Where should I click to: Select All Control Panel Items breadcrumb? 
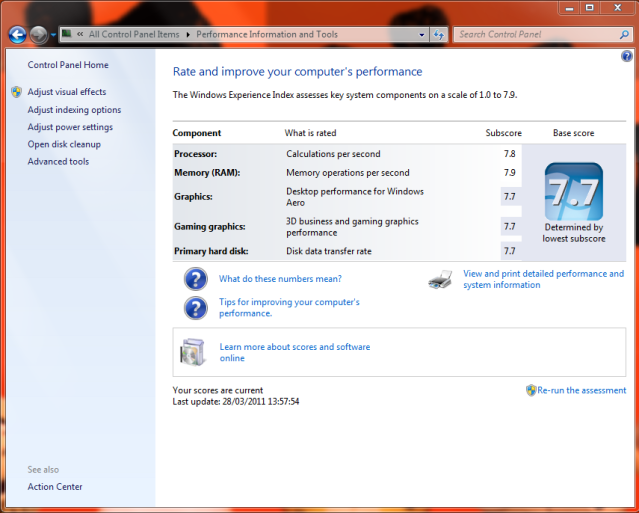[x=134, y=35]
